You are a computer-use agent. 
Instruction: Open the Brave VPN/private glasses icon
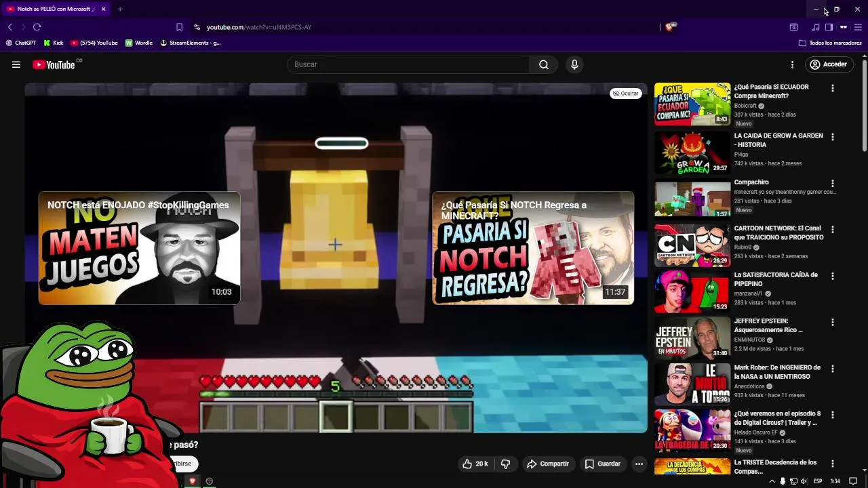pos(844,27)
